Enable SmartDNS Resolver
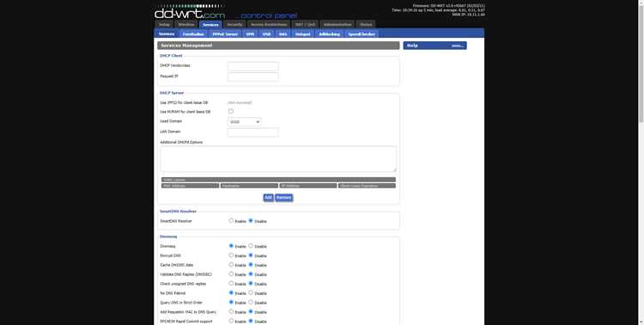 point(231,220)
